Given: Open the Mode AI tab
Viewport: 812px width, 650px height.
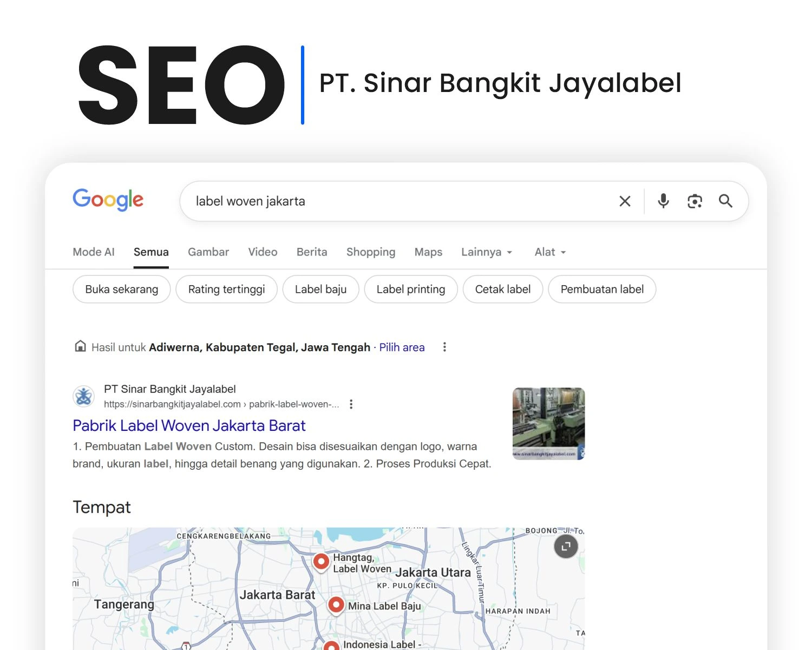Looking at the screenshot, I should (94, 252).
